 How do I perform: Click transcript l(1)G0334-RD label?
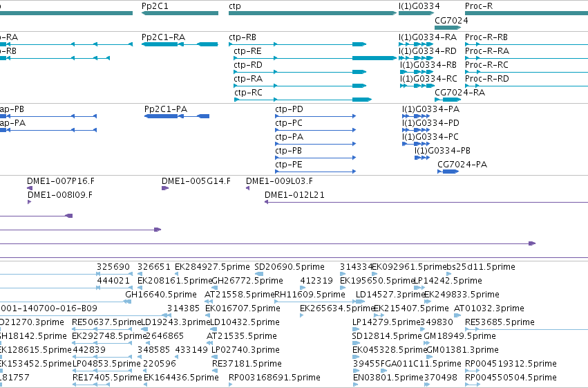pyautogui.click(x=428, y=51)
